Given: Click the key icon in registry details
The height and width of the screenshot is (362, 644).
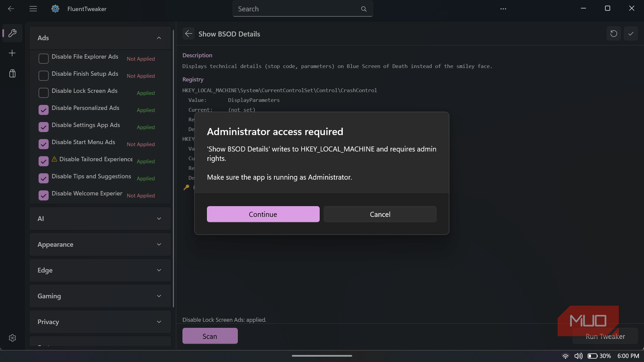Looking at the screenshot, I should (186, 187).
